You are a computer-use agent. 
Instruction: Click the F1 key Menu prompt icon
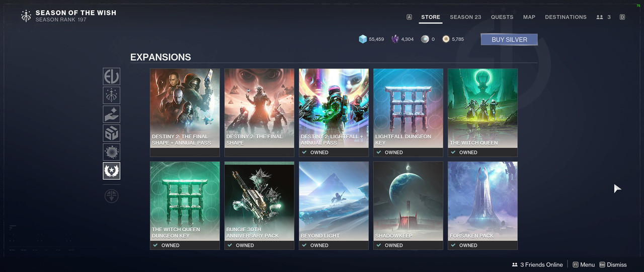(x=575, y=264)
